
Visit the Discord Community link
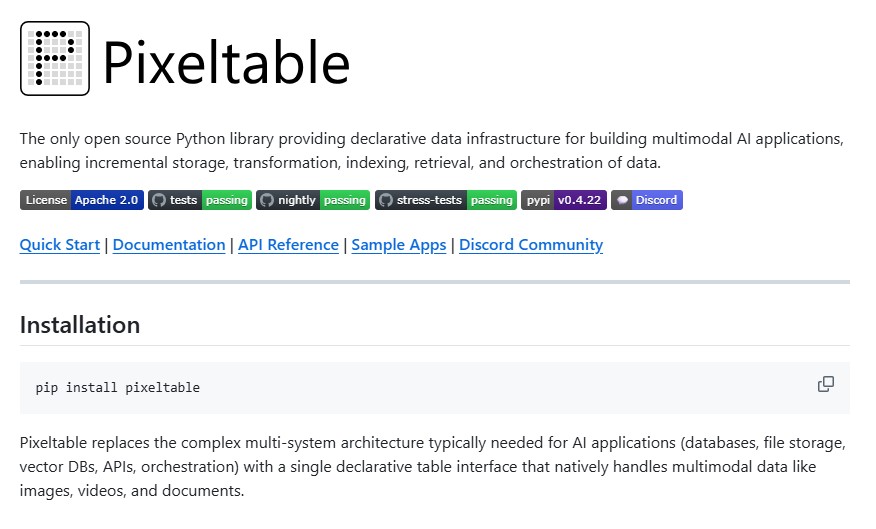(531, 245)
